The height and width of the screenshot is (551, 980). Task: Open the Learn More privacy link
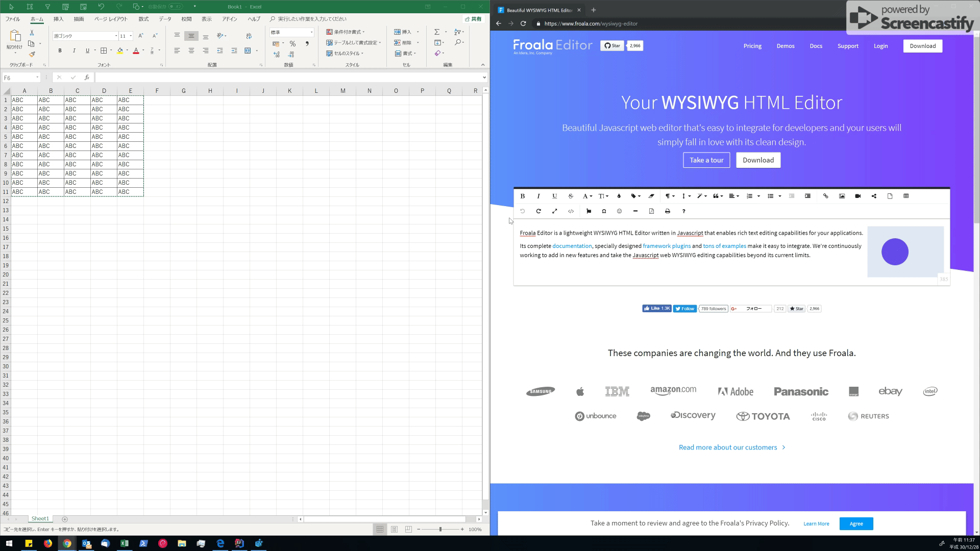[x=816, y=523]
